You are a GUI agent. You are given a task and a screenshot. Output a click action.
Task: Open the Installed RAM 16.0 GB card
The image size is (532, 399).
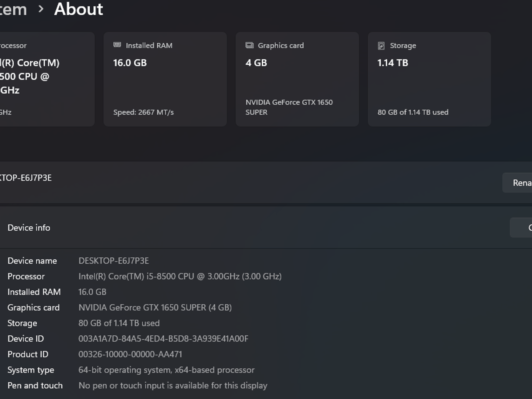click(x=165, y=79)
